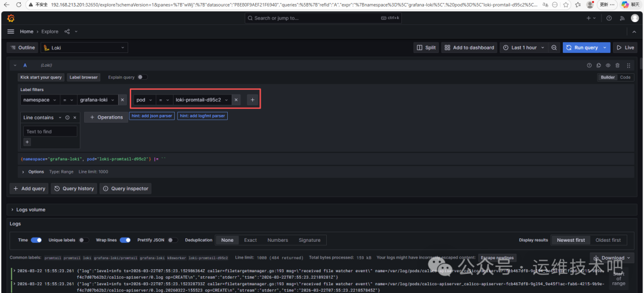
Task: Remove the pod label filter
Action: coord(236,99)
